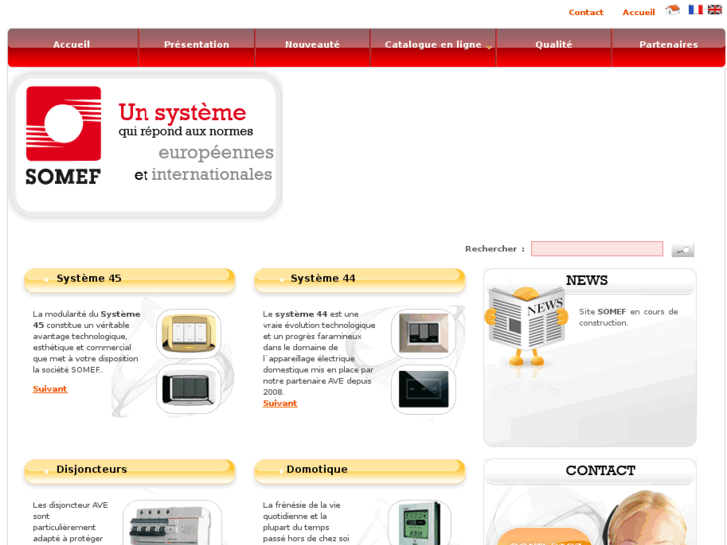727x545 pixels.
Task: Expand the Catalogue en ligne dropdown arrow
Action: coord(489,47)
